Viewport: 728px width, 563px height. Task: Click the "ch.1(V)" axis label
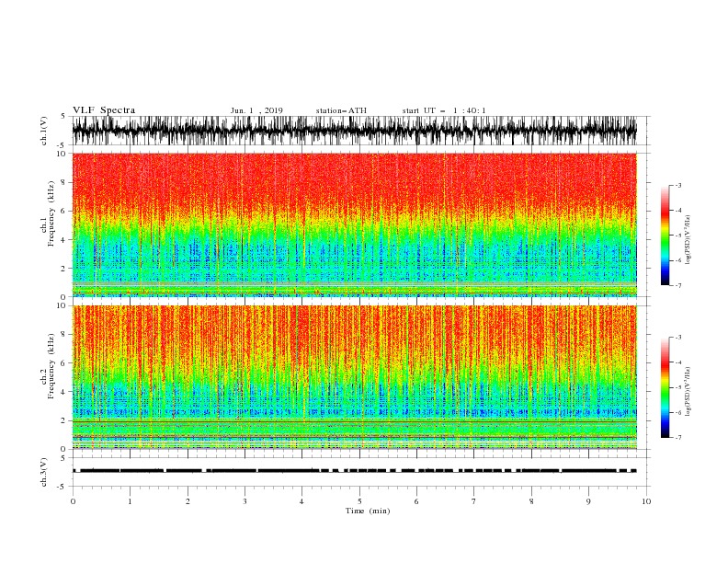(44, 131)
